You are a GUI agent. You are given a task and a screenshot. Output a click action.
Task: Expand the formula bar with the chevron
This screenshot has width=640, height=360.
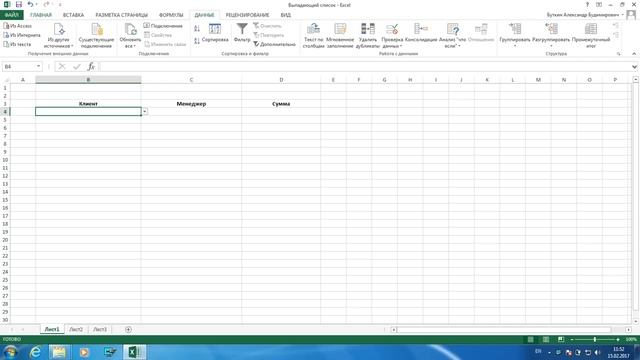[634, 67]
